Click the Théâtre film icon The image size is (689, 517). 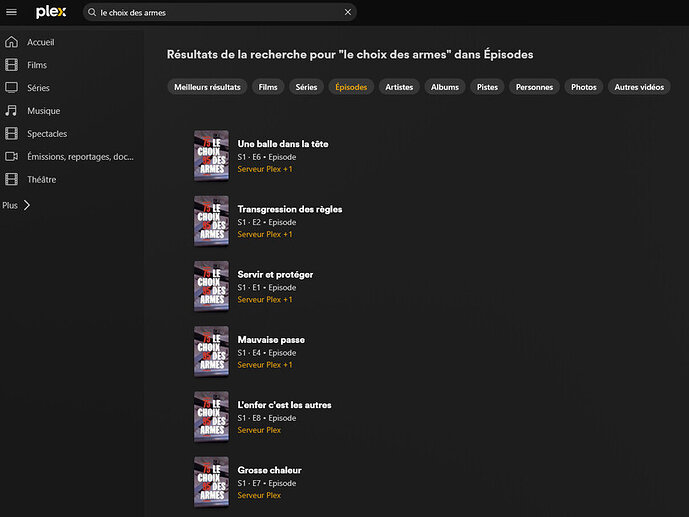[x=11, y=179]
